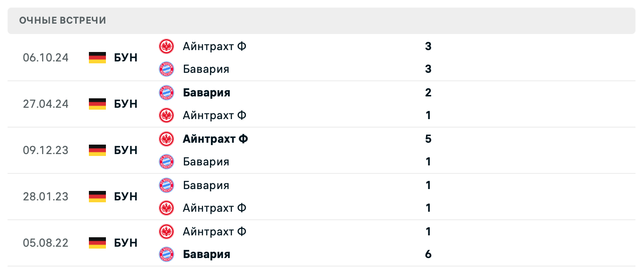Viewport: 644px width, 276px height.
Task: Click the Айнтрахт Ф name in the top match
Action: pos(214,46)
